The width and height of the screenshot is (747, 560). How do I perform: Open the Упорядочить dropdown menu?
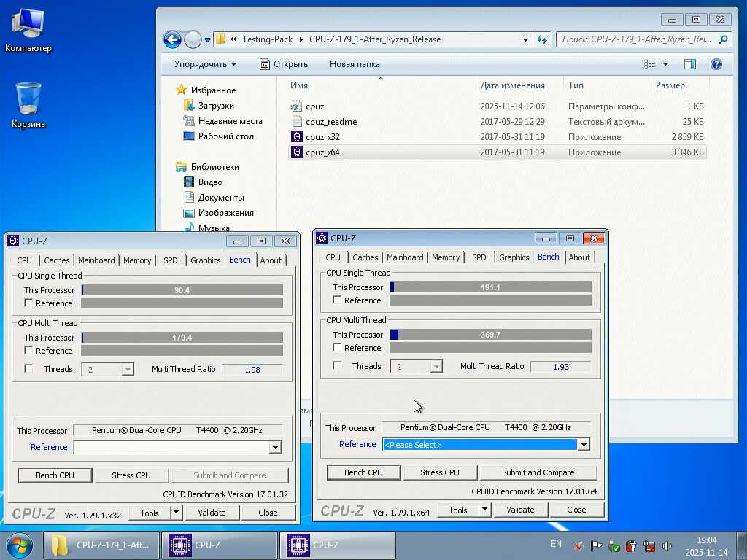[x=205, y=64]
